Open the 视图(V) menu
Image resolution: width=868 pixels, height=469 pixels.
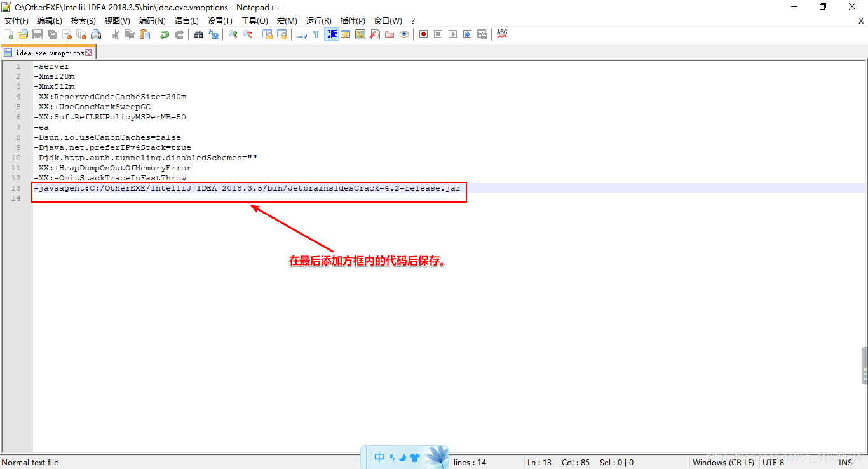click(x=117, y=21)
